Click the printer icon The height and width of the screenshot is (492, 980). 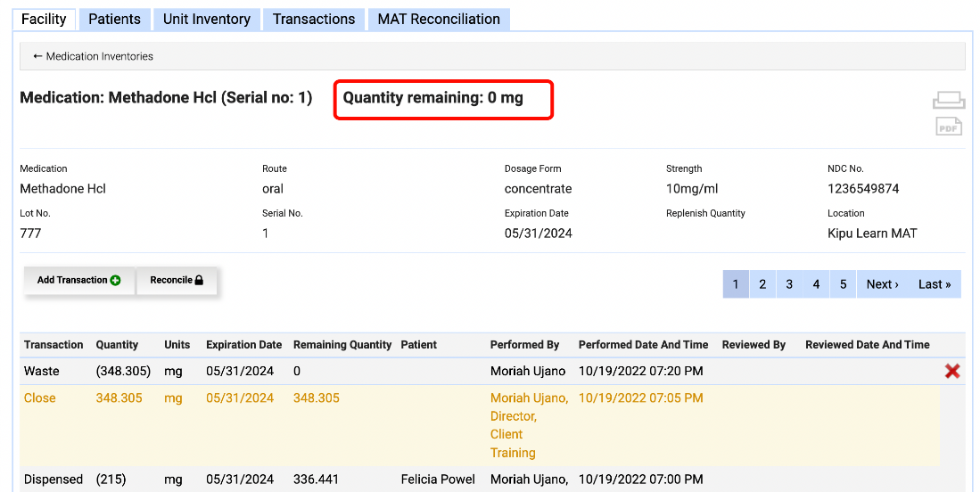(x=949, y=100)
